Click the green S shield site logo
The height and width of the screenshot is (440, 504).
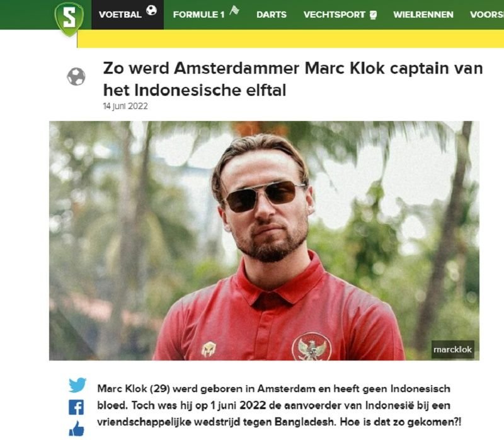(69, 18)
